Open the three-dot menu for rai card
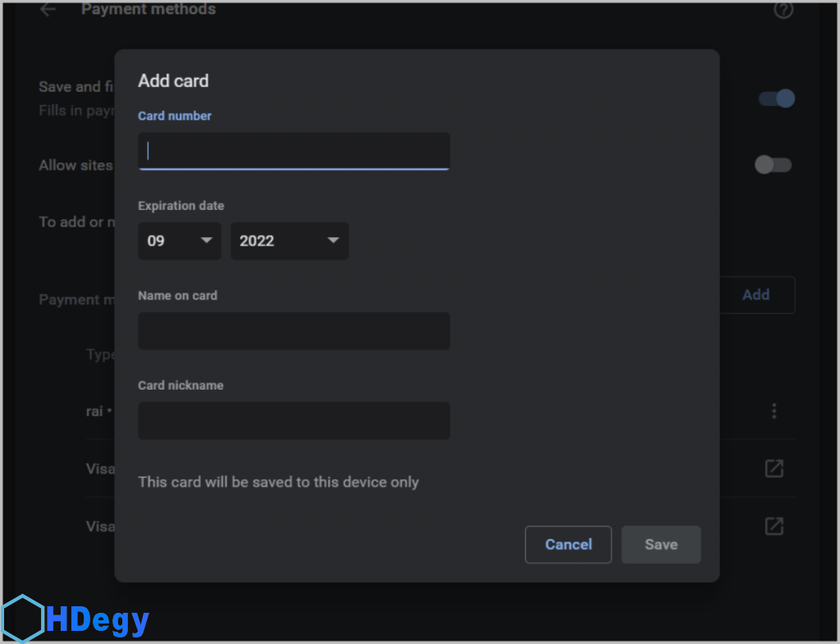The height and width of the screenshot is (644, 840). pos(774,411)
